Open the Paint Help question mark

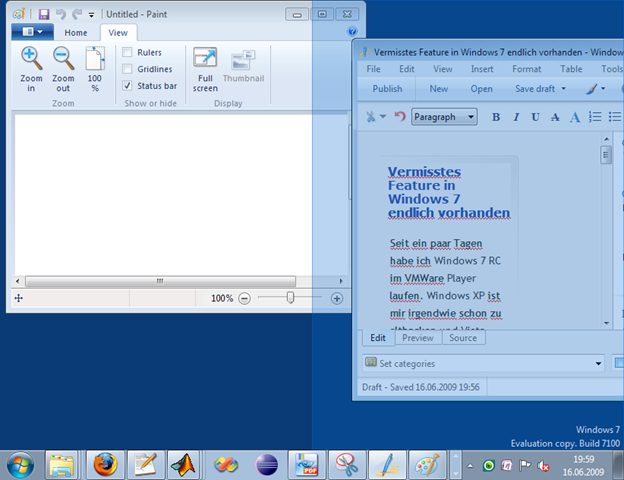(x=352, y=31)
